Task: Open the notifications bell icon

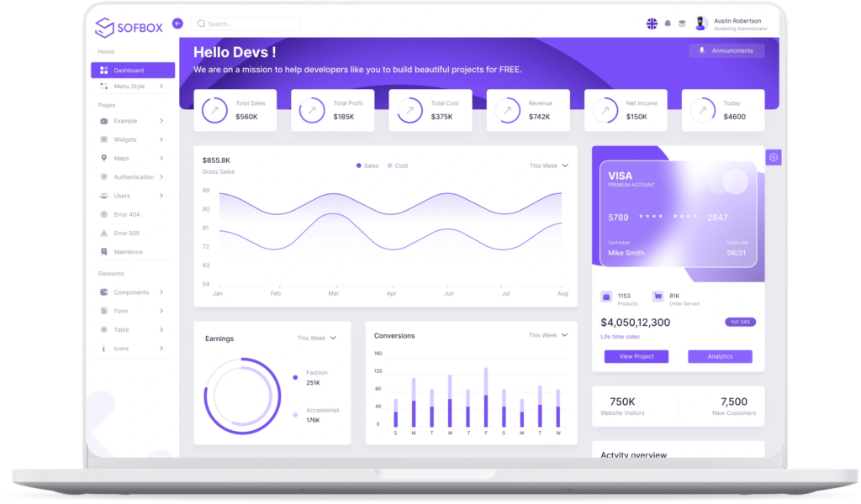Action: click(x=668, y=24)
